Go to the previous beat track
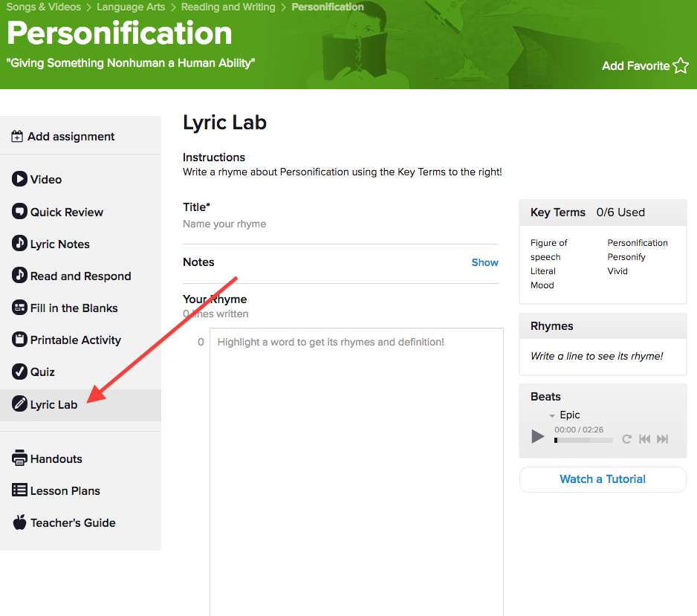The image size is (697, 616). pos(644,439)
